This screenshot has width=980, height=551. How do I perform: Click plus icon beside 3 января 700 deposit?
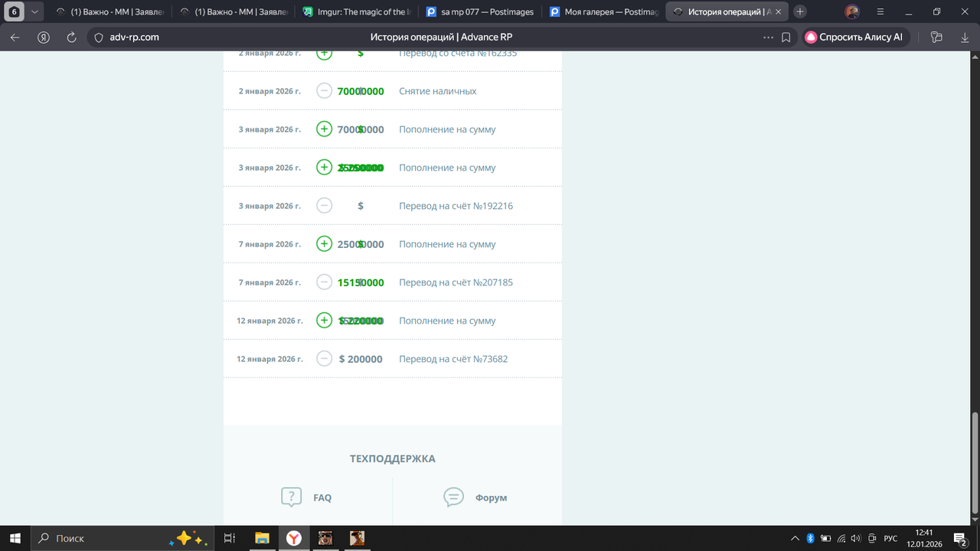coord(324,129)
